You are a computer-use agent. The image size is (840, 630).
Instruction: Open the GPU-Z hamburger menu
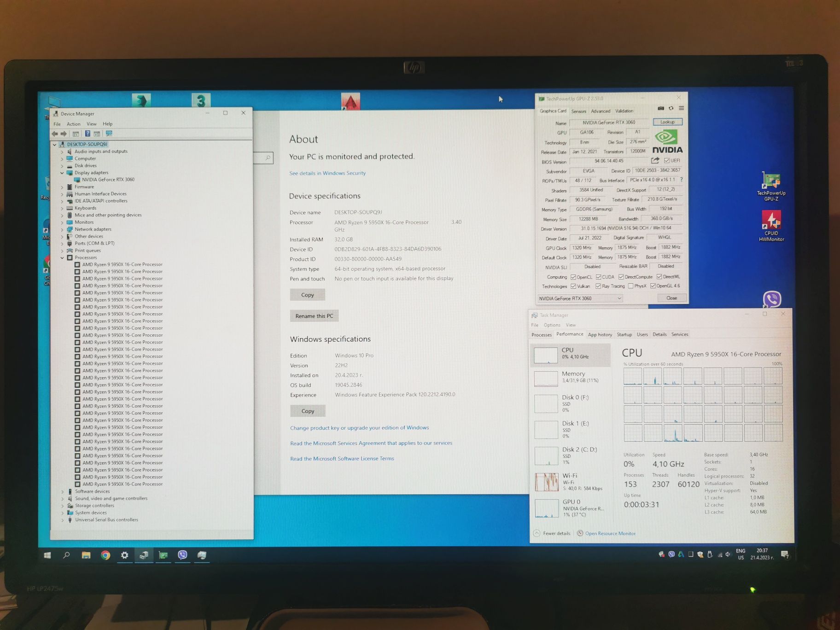click(681, 108)
